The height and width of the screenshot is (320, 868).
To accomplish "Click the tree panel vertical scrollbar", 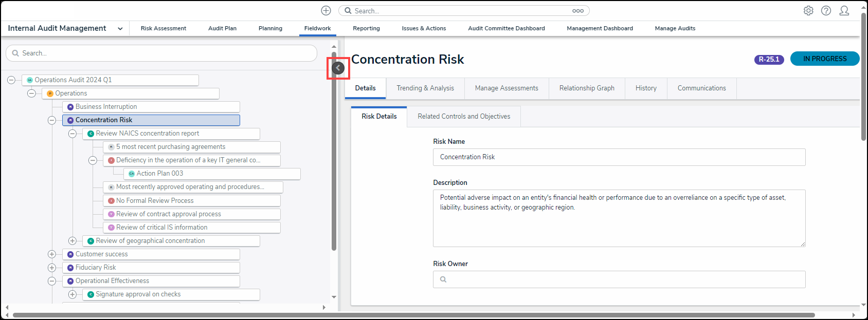I will pyautogui.click(x=334, y=154).
